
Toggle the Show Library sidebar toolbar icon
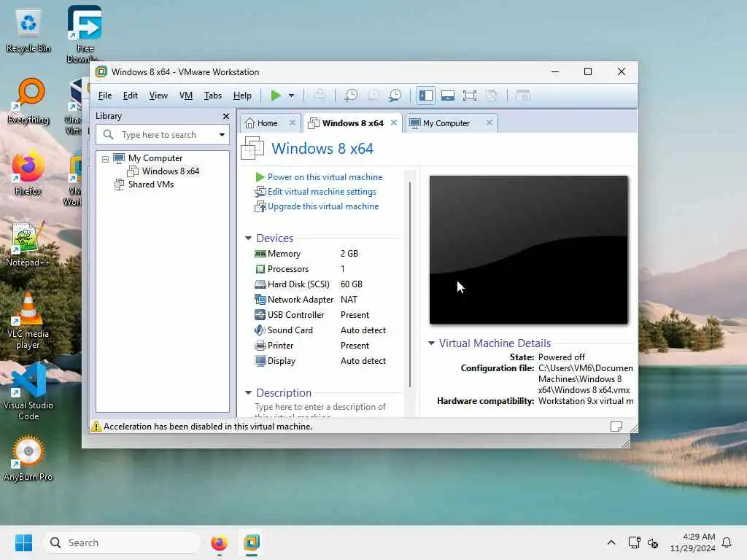[425, 96]
